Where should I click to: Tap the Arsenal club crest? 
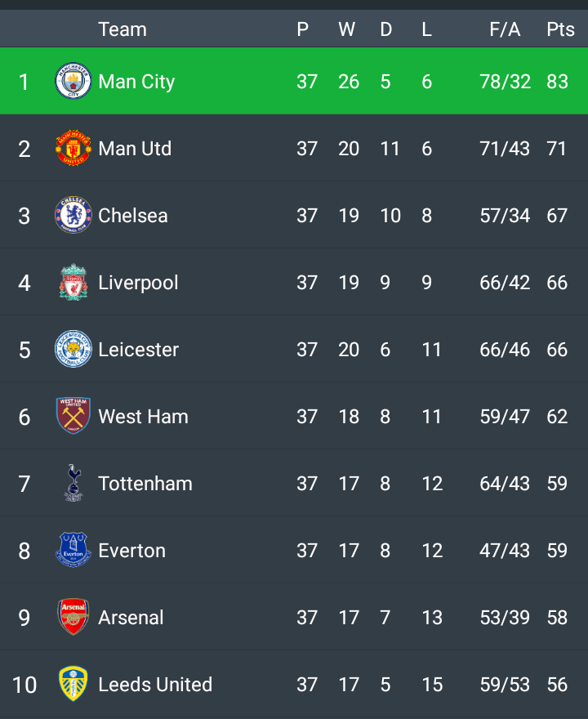coord(73,618)
